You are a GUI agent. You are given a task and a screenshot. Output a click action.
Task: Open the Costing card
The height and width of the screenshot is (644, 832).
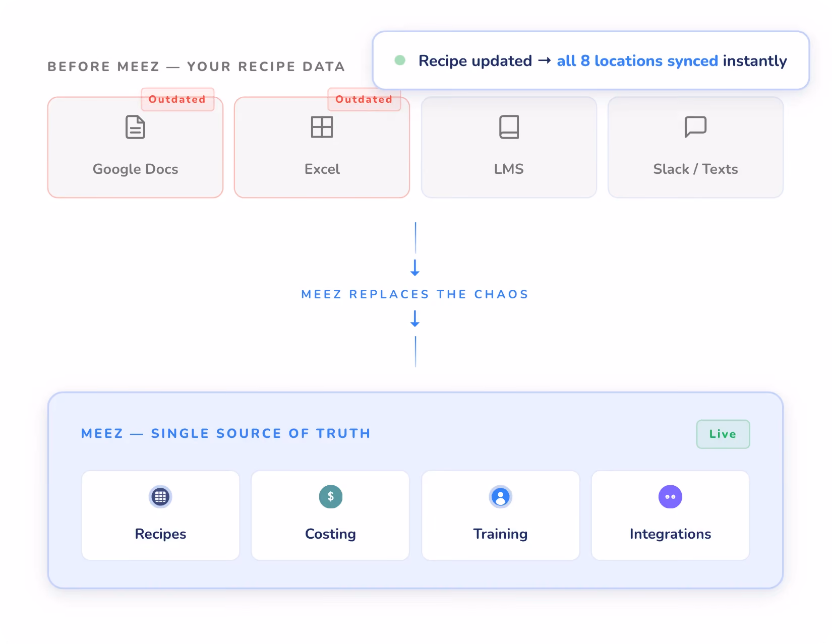tap(330, 515)
